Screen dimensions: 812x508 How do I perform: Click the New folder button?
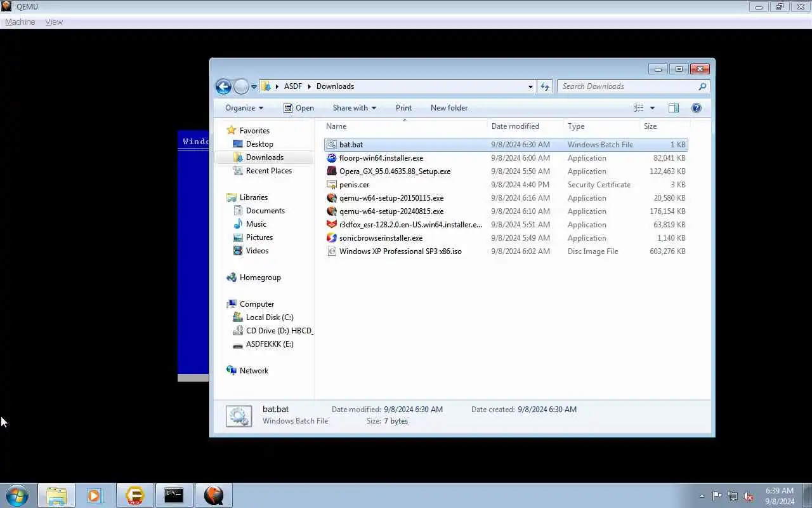449,108
